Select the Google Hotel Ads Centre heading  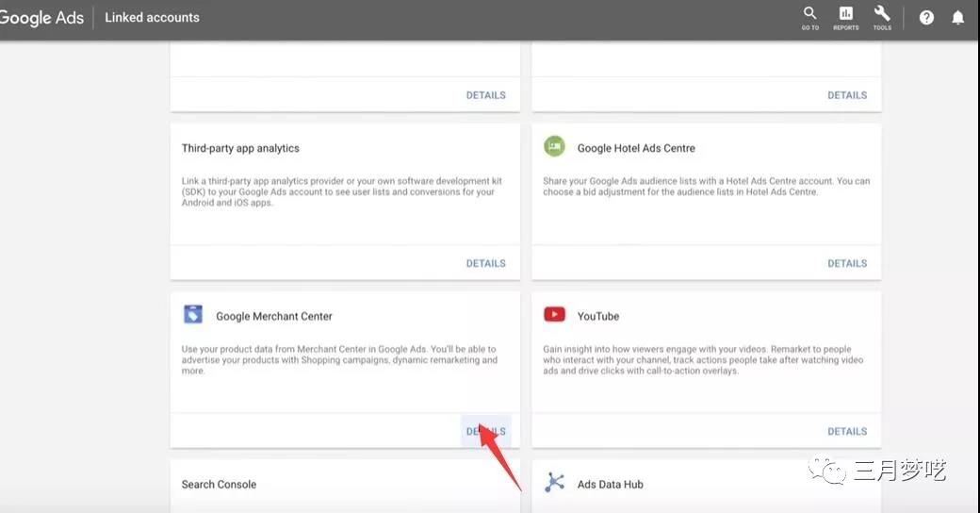pyautogui.click(x=636, y=148)
